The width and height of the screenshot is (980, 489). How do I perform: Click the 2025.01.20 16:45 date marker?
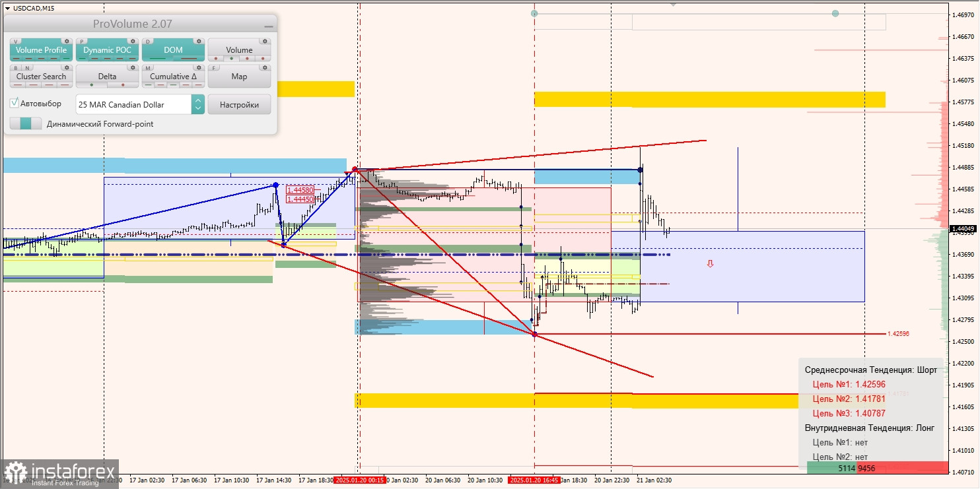534,480
